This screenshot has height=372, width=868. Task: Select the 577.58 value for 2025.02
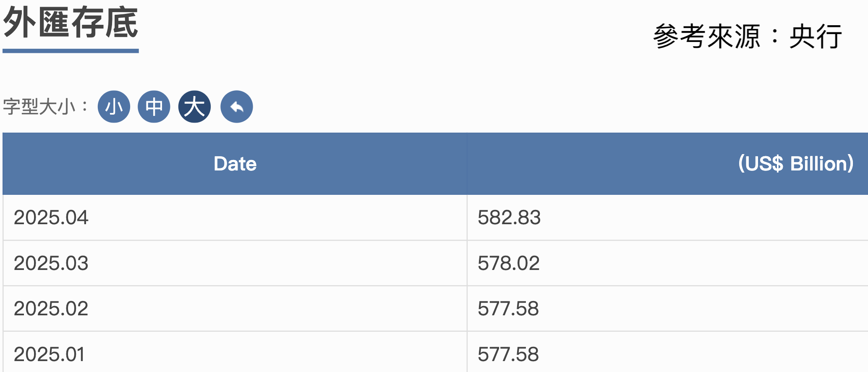pyautogui.click(x=508, y=309)
